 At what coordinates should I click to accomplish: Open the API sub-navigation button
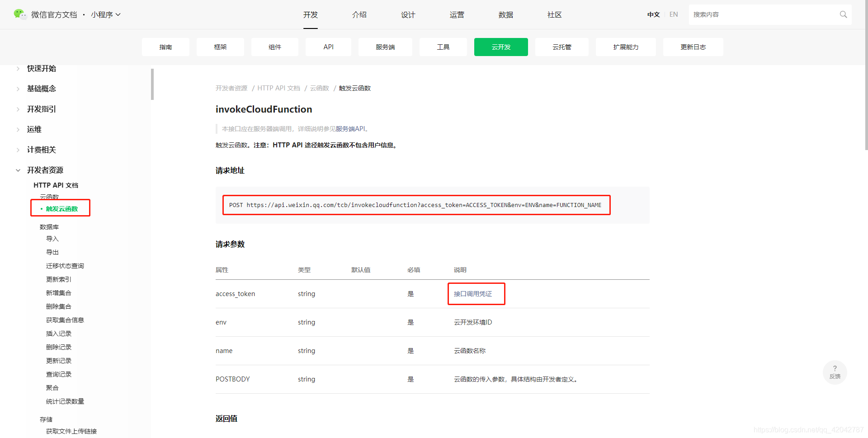[x=329, y=47]
